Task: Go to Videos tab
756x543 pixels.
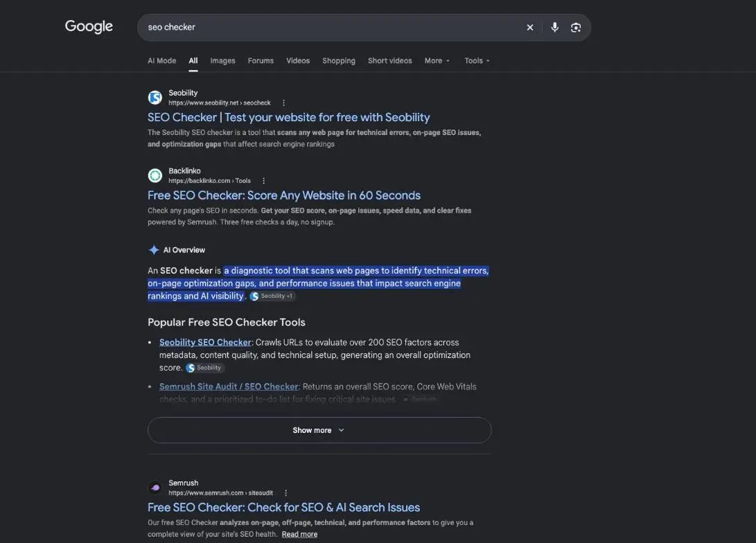Action: [x=298, y=61]
